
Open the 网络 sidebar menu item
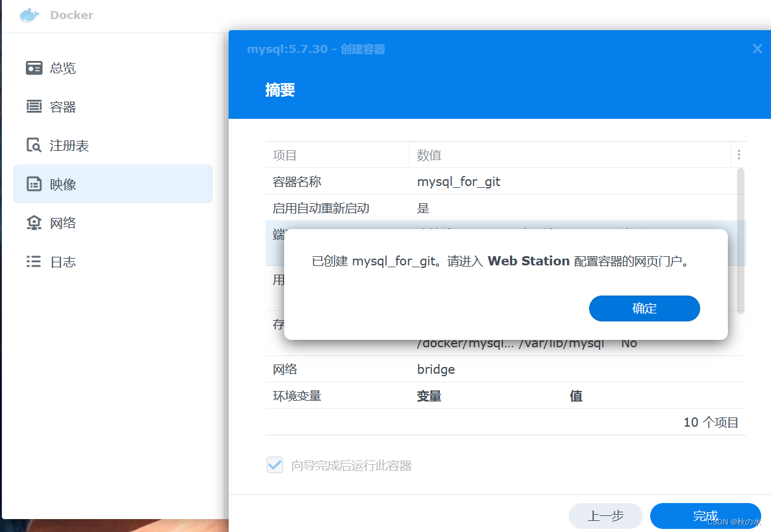113,223
